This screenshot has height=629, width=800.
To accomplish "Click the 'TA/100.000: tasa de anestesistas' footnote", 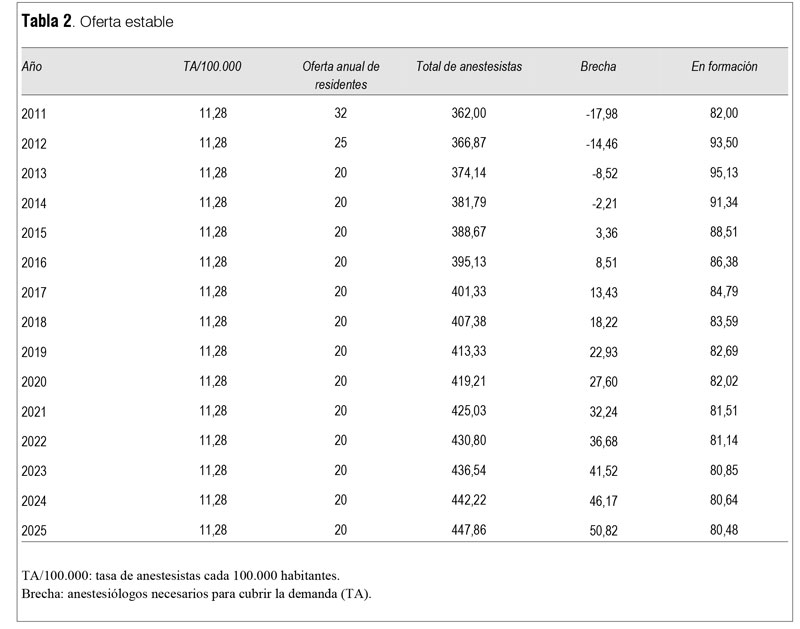I will click(x=179, y=576).
